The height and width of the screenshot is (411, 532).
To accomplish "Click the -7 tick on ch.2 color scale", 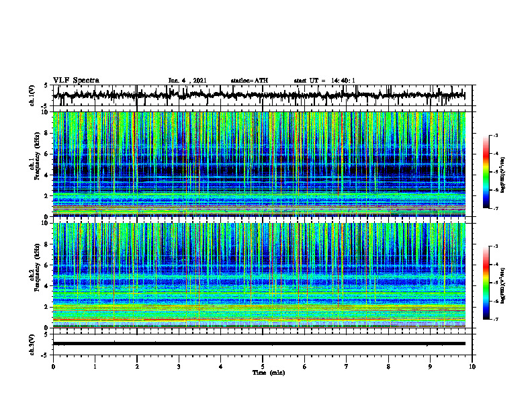I will tap(495, 319).
